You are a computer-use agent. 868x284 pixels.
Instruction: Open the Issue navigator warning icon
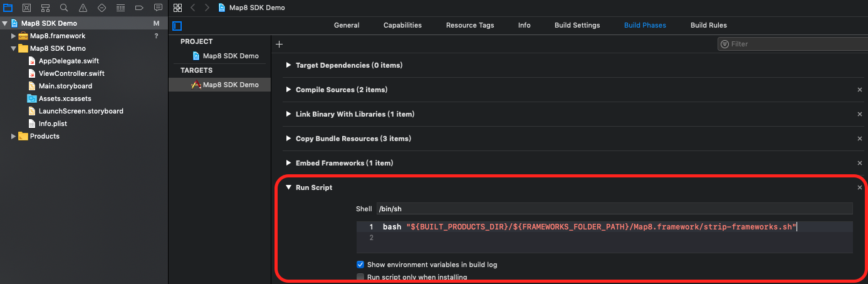[x=83, y=8]
